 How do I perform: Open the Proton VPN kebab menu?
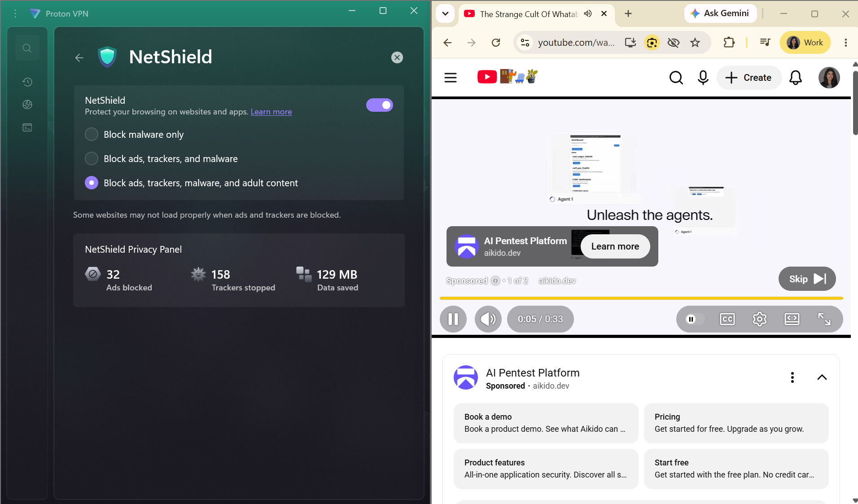(15, 13)
